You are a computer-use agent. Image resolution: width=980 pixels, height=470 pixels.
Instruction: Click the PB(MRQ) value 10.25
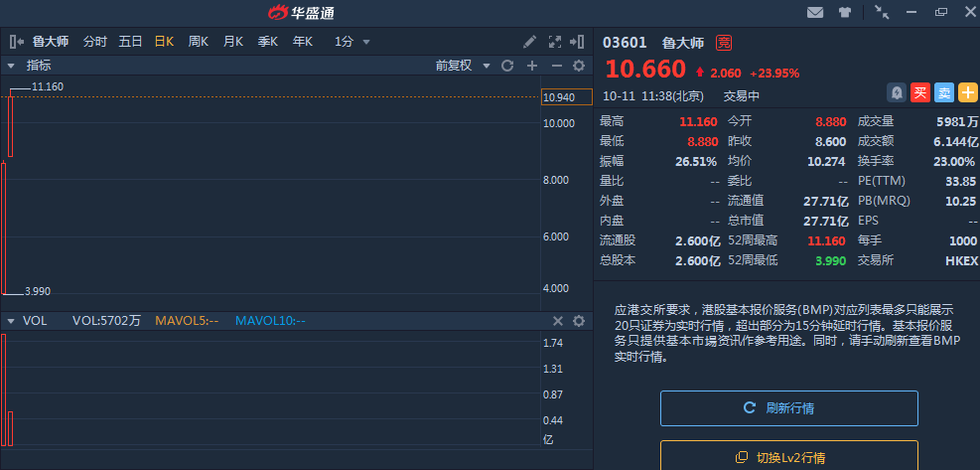(x=961, y=201)
